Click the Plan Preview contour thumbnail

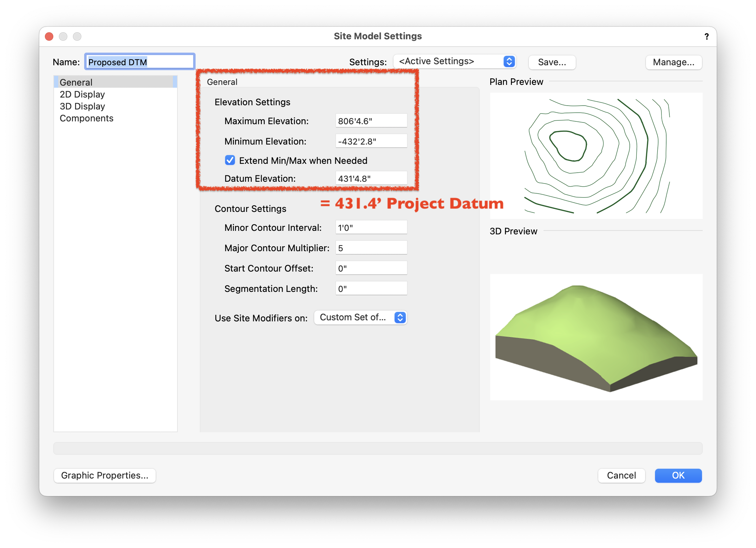tap(596, 156)
